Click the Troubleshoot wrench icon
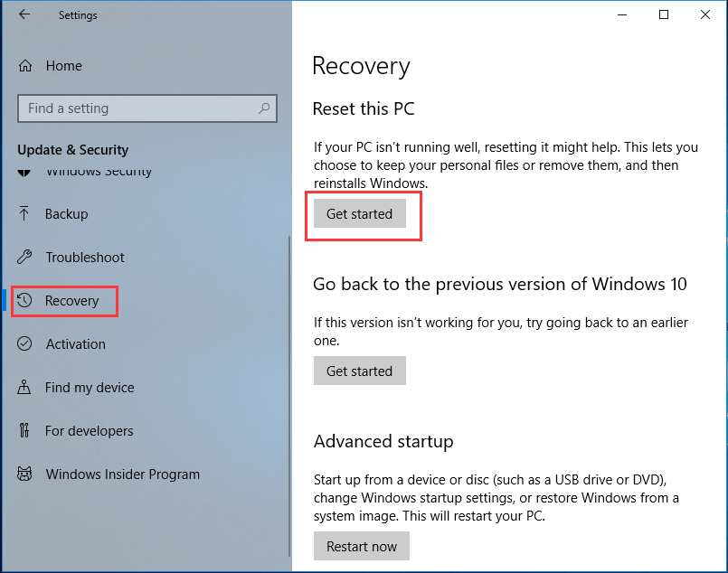Image resolution: width=728 pixels, height=573 pixels. 26,258
